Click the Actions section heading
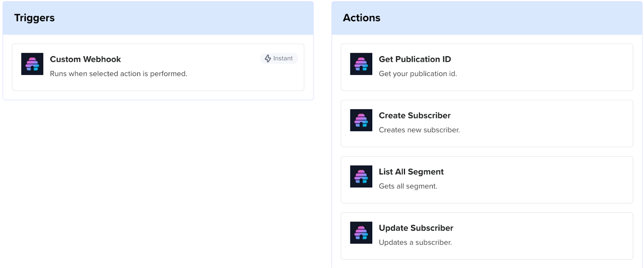This screenshot has height=268, width=644. pos(361,18)
